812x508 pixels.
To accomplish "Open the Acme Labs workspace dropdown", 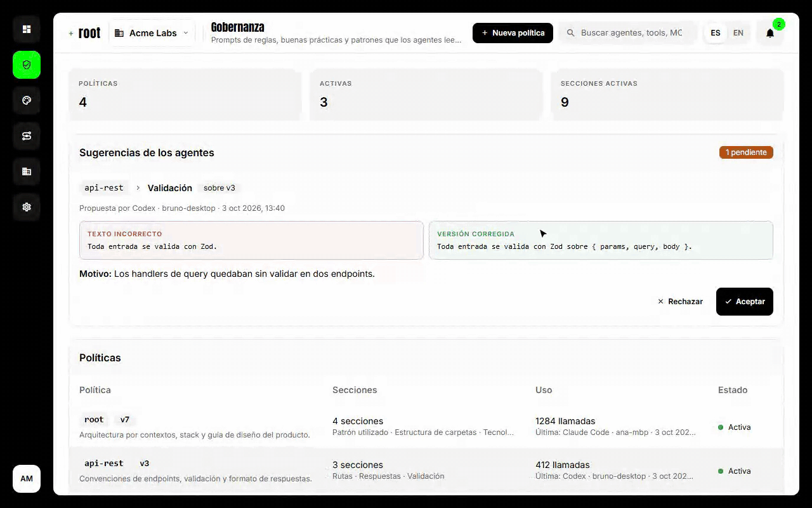I will pyautogui.click(x=152, y=33).
